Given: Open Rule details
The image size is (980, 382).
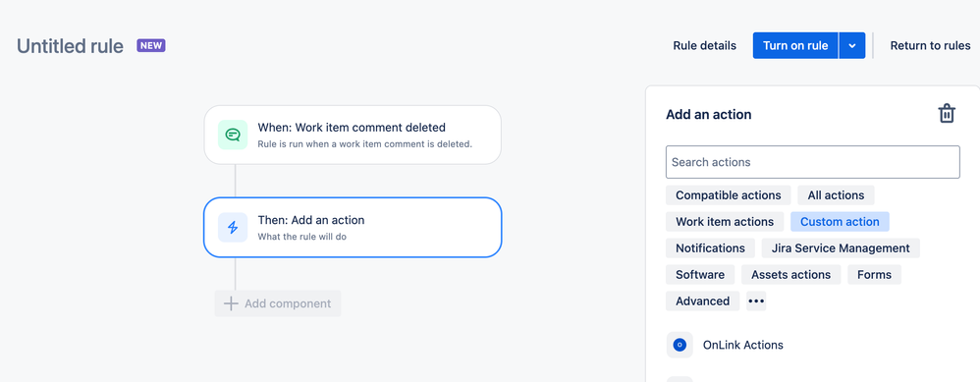Looking at the screenshot, I should tap(704, 45).
